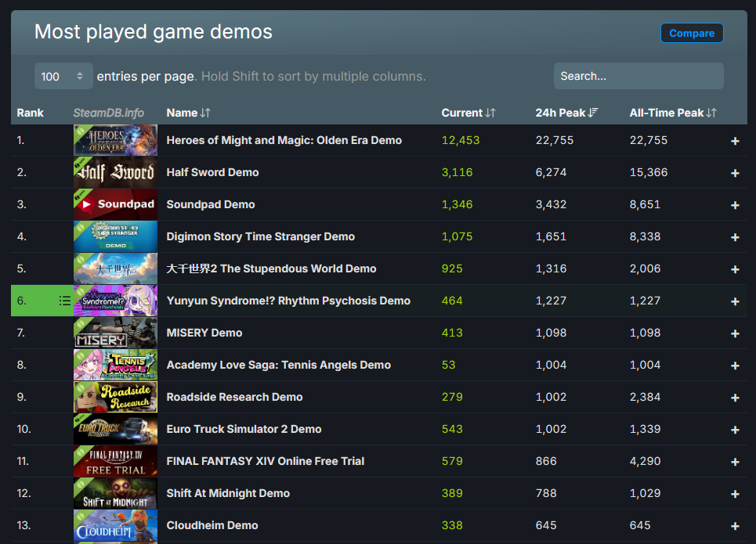Open Half Sword Demo link
756x544 pixels.
[212, 172]
